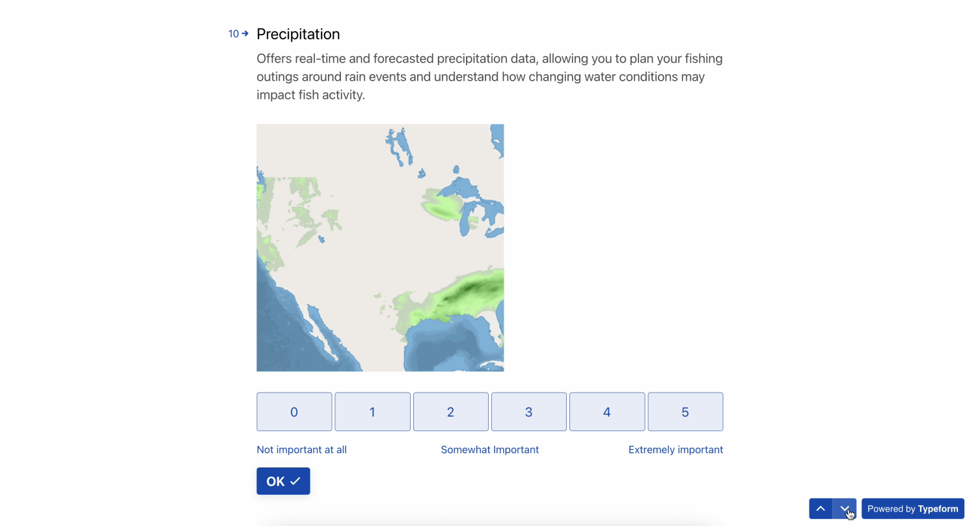Click the precipitation map image
The image size is (980, 526).
[x=380, y=247]
